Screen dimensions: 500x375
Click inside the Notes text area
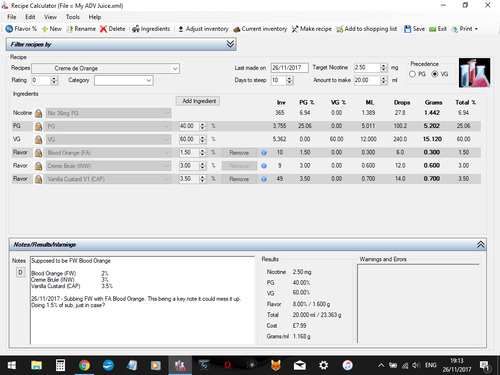tap(142, 300)
